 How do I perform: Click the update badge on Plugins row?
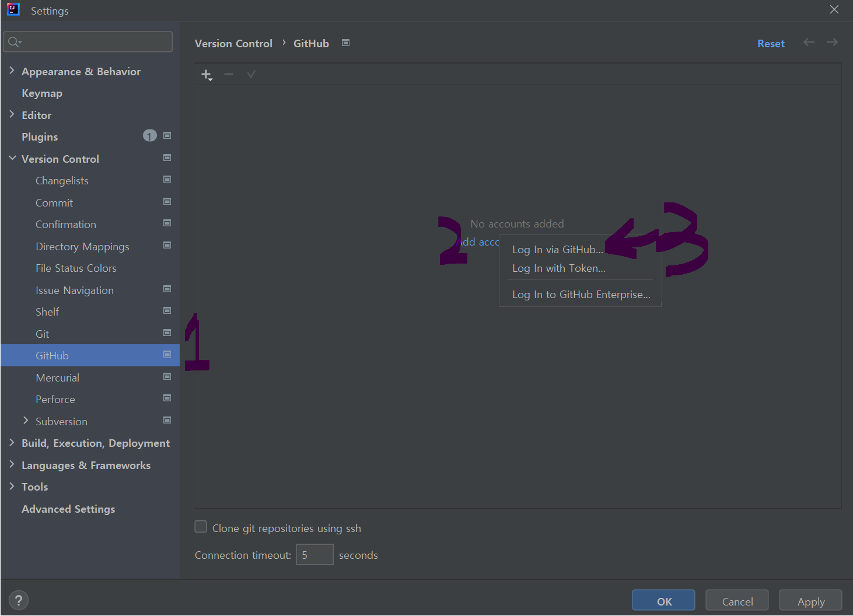coord(150,136)
